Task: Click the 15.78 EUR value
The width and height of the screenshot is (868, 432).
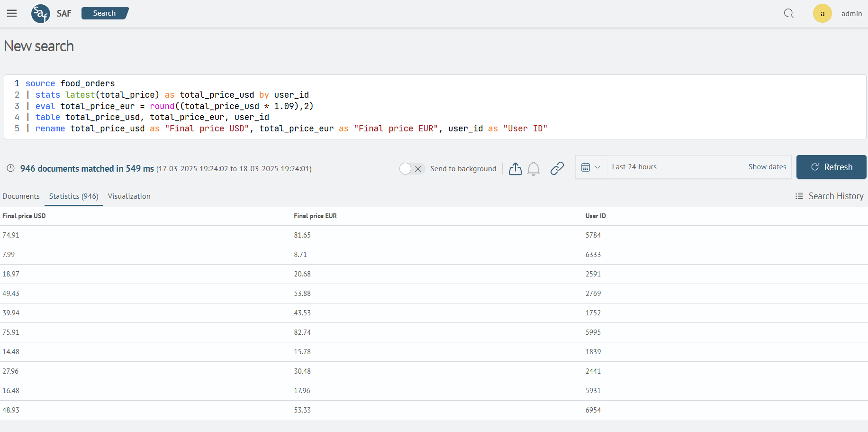Action: coord(302,352)
